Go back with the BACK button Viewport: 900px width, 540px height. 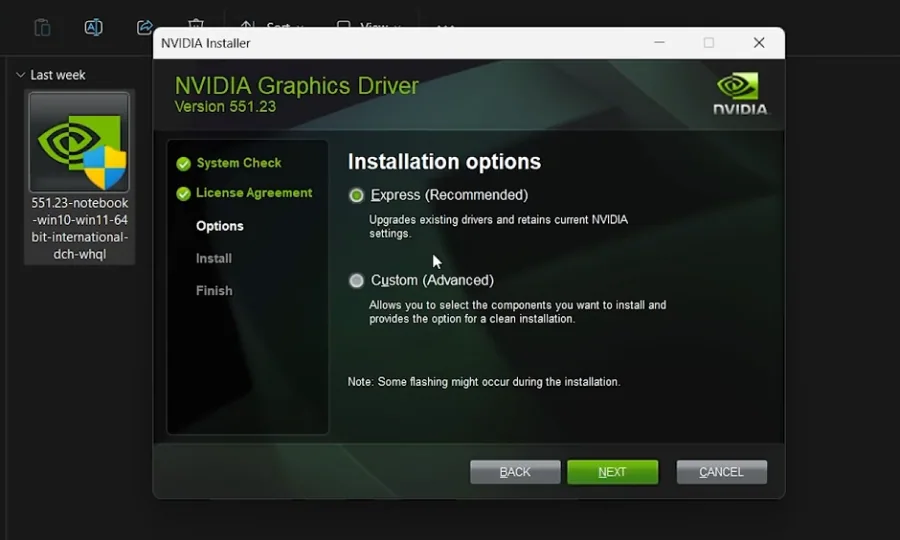click(x=515, y=472)
